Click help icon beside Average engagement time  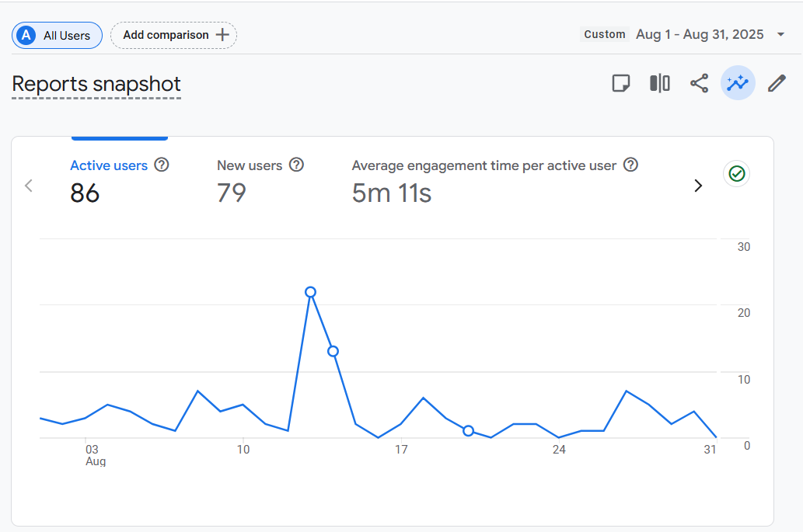[x=631, y=165]
